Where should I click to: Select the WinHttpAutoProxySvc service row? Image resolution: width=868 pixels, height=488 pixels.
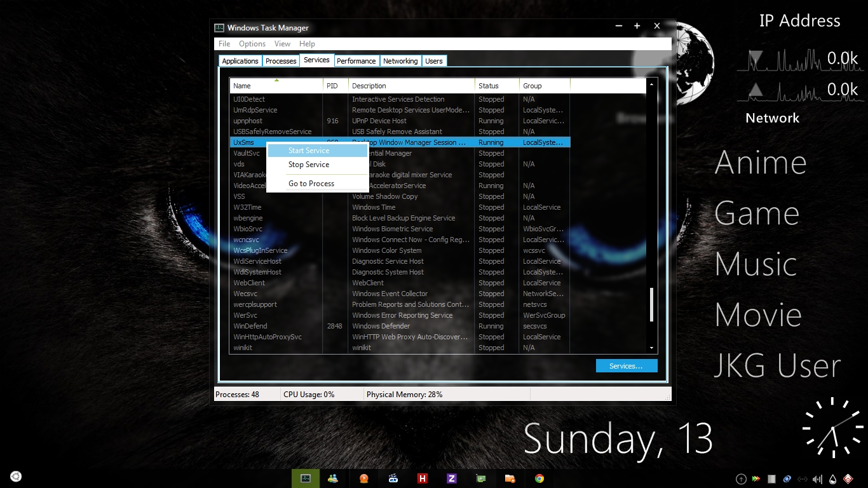click(x=400, y=337)
